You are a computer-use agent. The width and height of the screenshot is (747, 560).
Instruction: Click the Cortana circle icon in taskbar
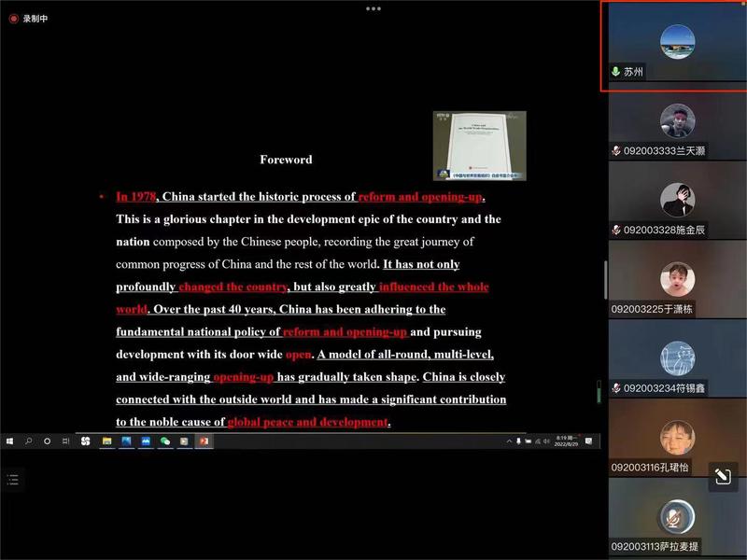[47, 441]
